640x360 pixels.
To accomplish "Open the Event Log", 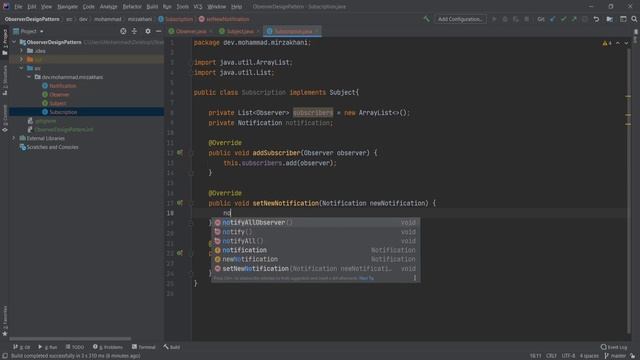I will point(614,347).
